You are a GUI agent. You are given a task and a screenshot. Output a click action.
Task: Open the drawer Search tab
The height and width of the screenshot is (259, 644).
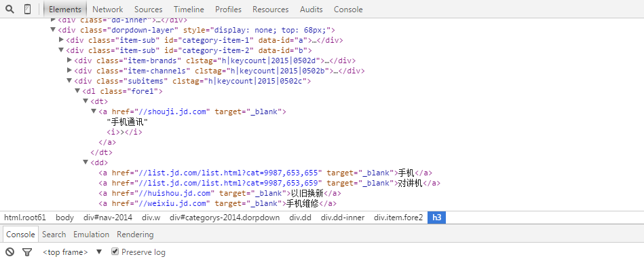54,235
